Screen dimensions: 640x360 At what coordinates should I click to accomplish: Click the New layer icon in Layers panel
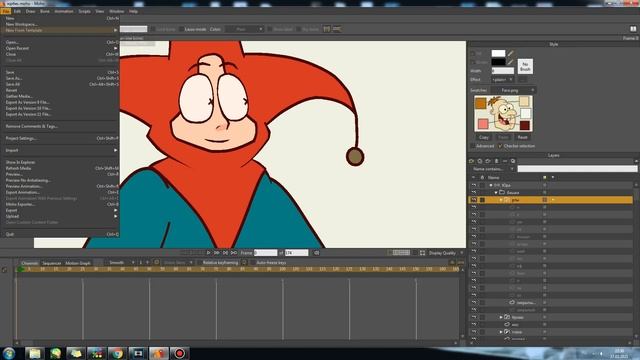(471, 161)
